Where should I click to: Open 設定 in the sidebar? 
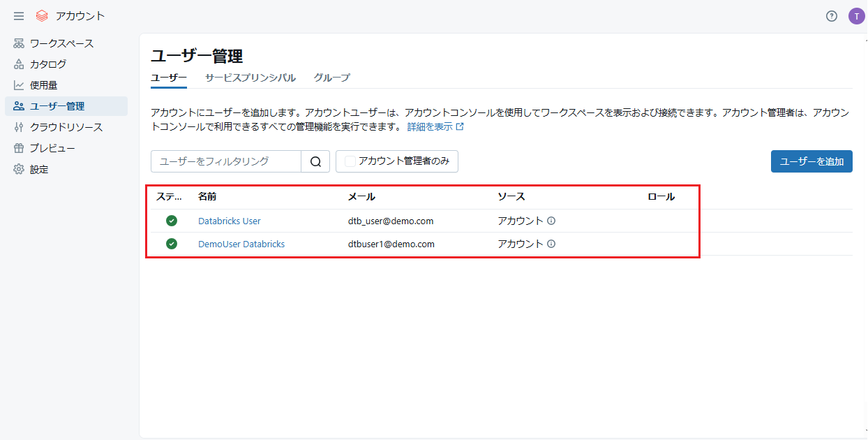[x=39, y=169]
